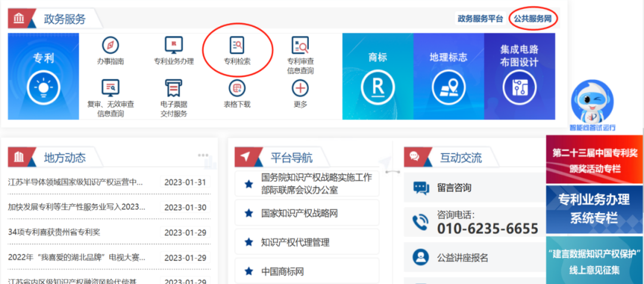The image size is (644, 284).
Task: Open 复审、无效审查信息查询 icon
Action: [x=110, y=88]
